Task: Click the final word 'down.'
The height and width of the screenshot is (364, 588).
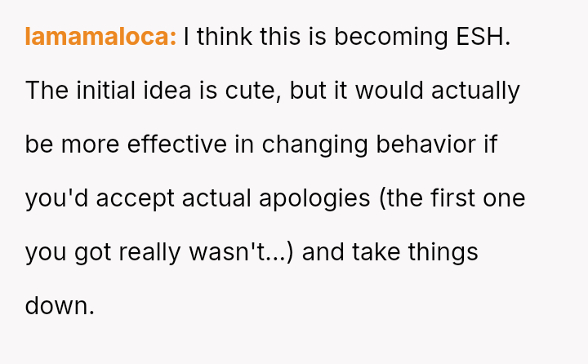Action: [x=60, y=306]
